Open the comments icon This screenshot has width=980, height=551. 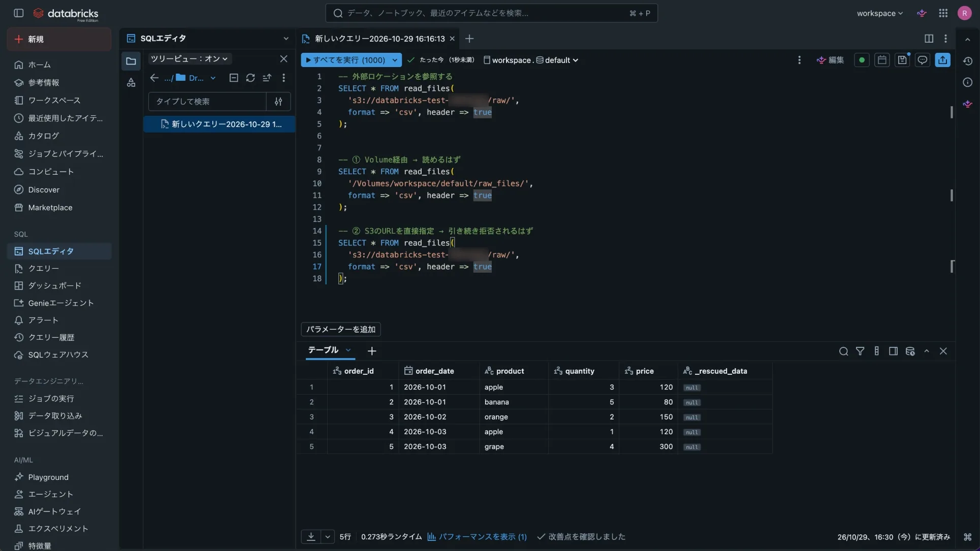(x=922, y=60)
